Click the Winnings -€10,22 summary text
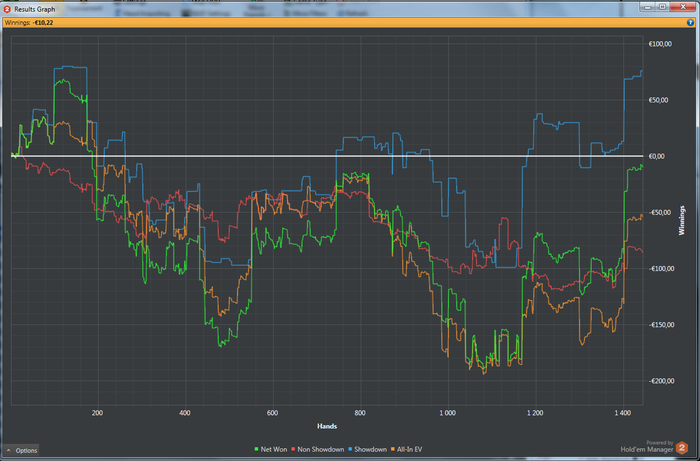Screen dimensions: 700x461 (29, 22)
